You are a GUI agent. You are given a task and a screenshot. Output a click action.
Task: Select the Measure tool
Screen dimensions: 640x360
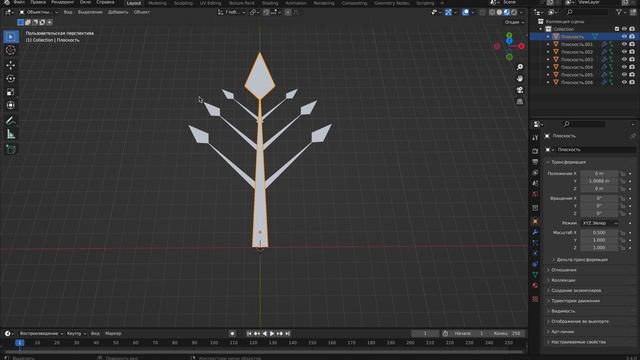tap(11, 134)
